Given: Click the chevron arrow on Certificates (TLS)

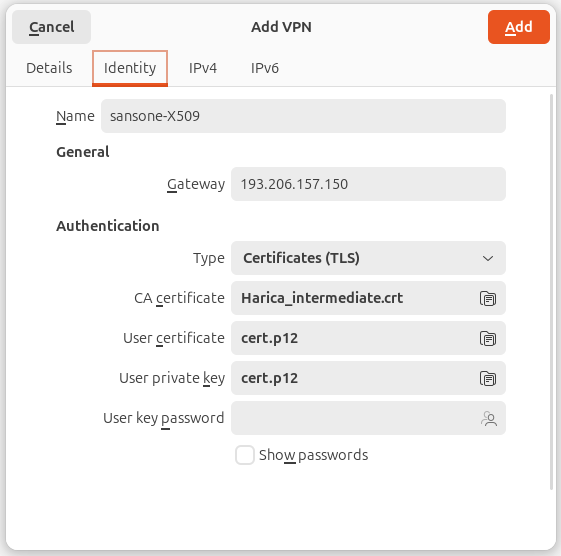Looking at the screenshot, I should 488,258.
